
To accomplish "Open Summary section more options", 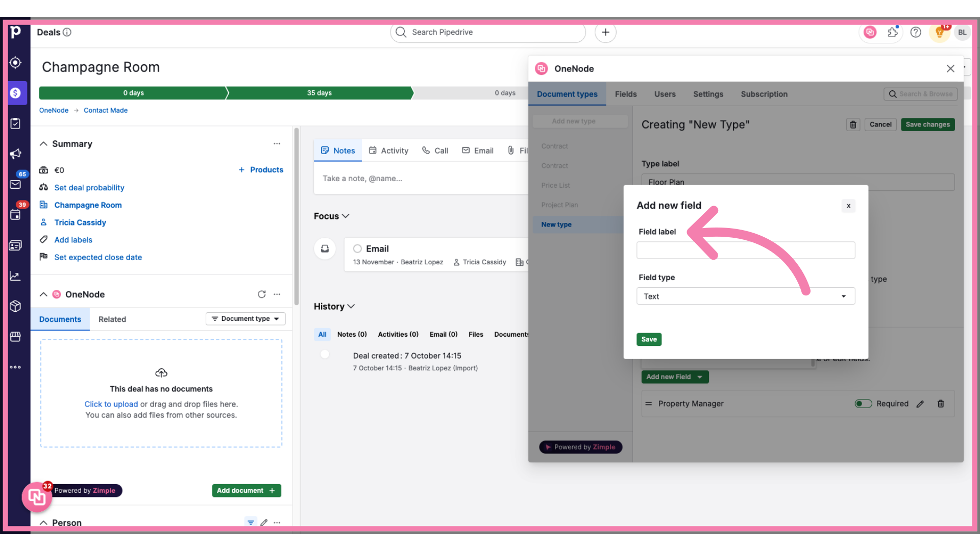I will coord(277,144).
